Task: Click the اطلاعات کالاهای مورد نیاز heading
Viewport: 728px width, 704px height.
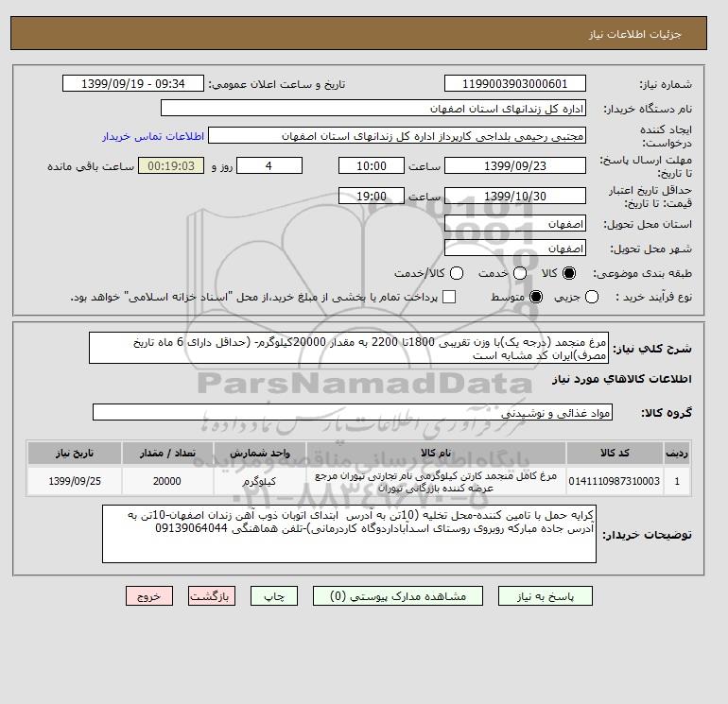Action: click(622, 379)
